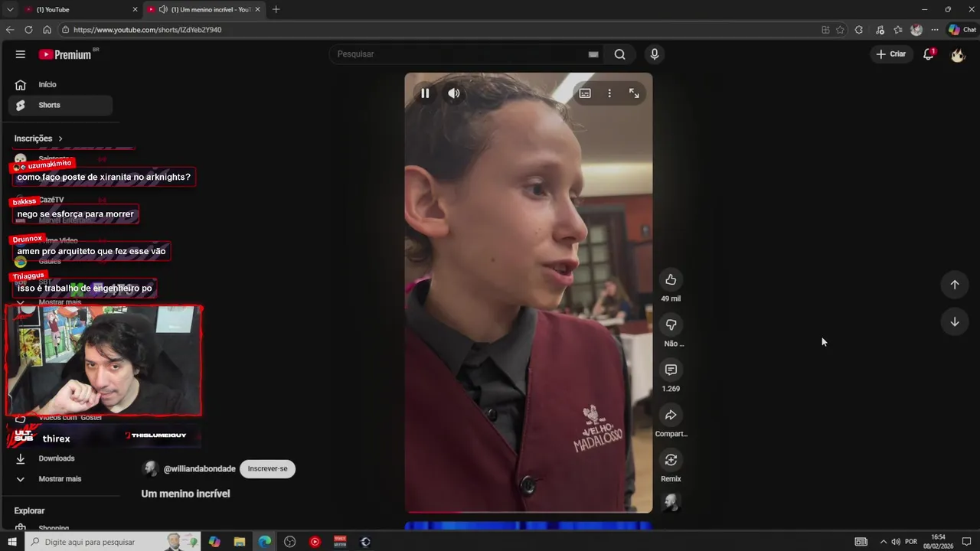Open the Explorar section heading
980x551 pixels.
coord(30,510)
